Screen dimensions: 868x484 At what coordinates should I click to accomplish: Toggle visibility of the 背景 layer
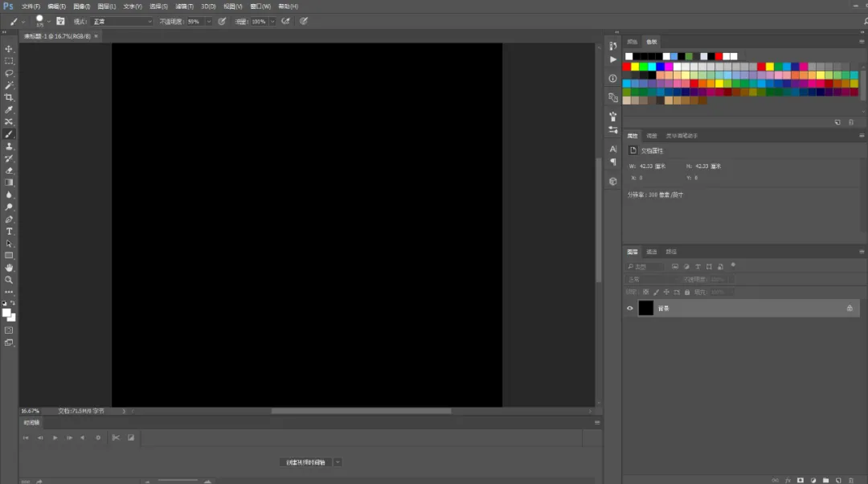[629, 309]
